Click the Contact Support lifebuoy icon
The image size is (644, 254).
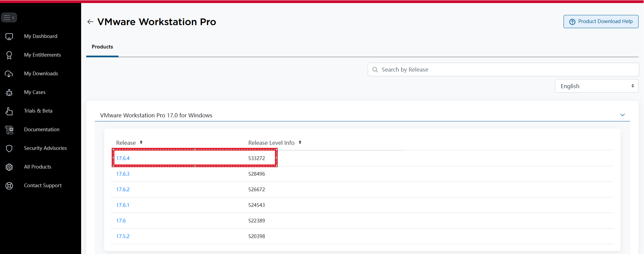pos(9,186)
